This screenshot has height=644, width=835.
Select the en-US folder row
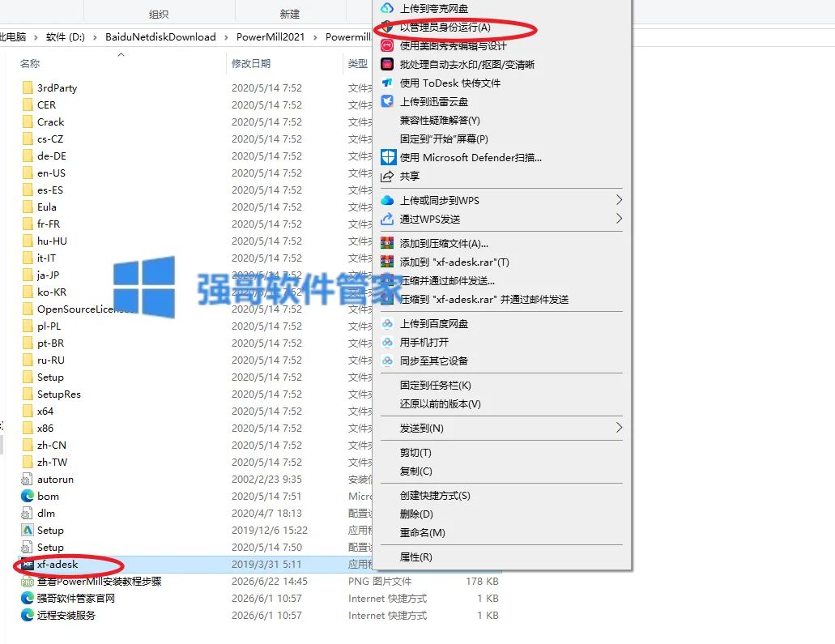coord(196,173)
